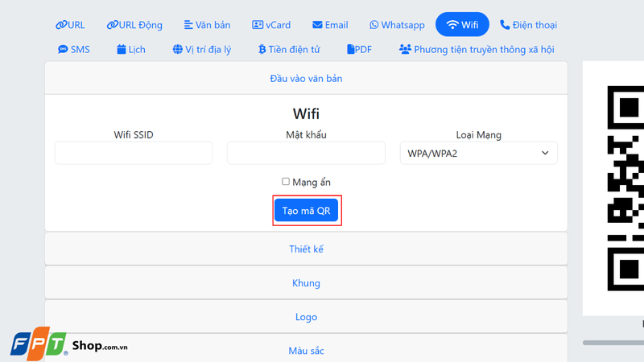Screen dimensions: 644x362
Task: Click the slider below the QR preview
Action: [613, 343]
